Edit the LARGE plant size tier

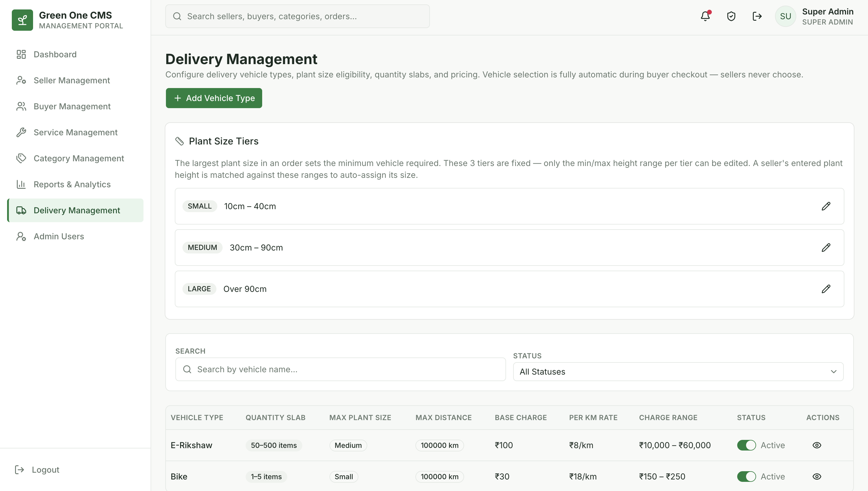point(826,289)
